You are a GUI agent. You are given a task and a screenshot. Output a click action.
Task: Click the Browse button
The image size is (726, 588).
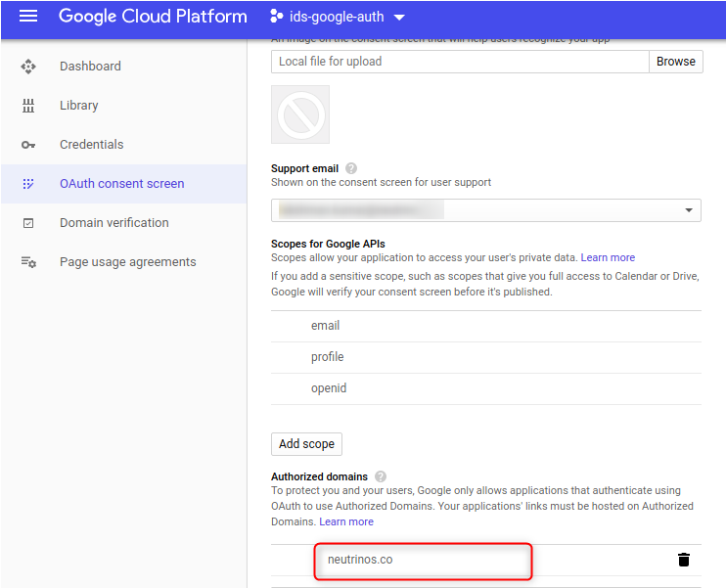point(675,62)
